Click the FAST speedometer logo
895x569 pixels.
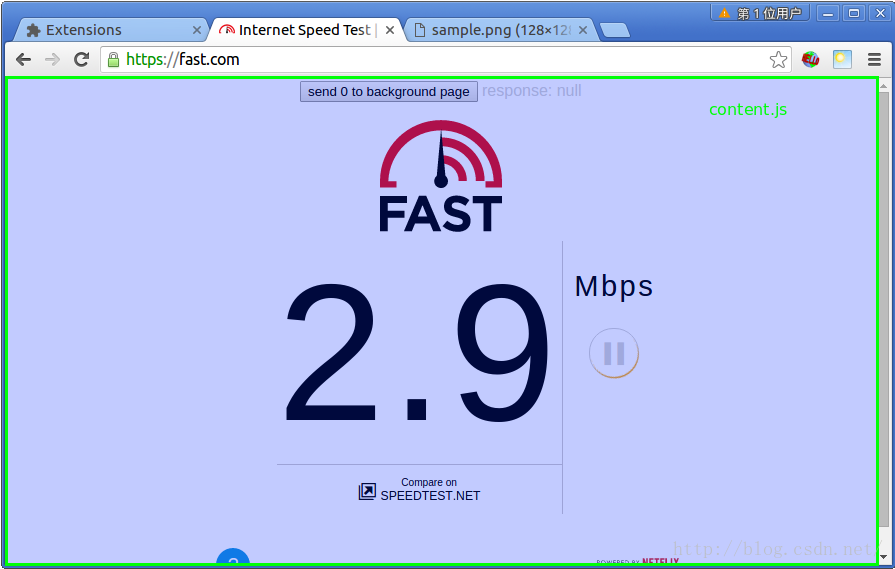point(441,176)
